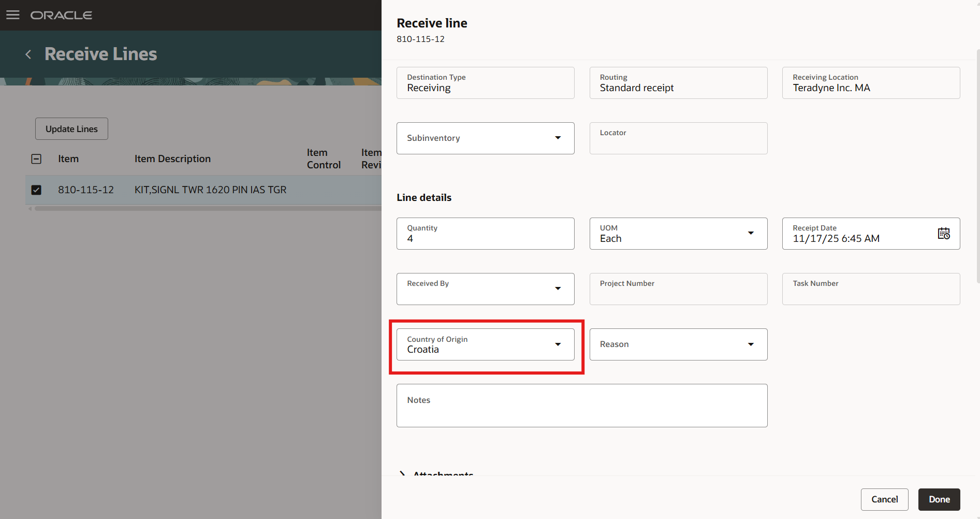Viewport: 980px width, 519px height.
Task: Open the UOM dropdown showing Each
Action: 751,234
